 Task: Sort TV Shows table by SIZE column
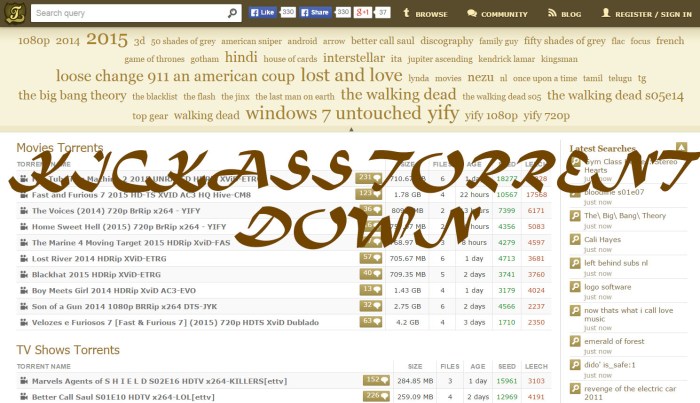tap(415, 366)
